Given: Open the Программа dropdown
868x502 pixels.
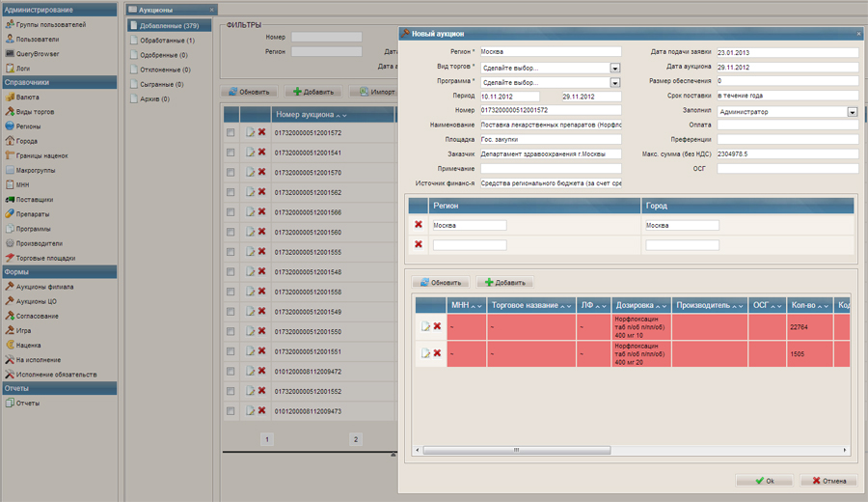Looking at the screenshot, I should coord(615,83).
